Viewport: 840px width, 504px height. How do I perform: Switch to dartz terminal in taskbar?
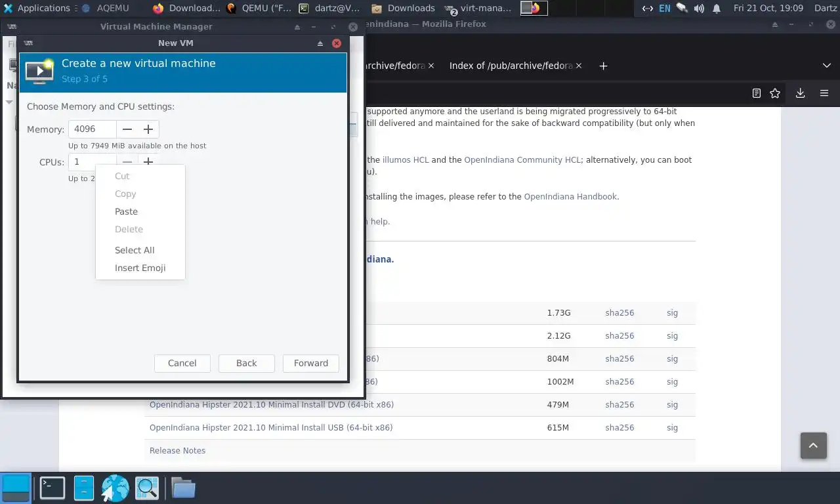click(329, 8)
